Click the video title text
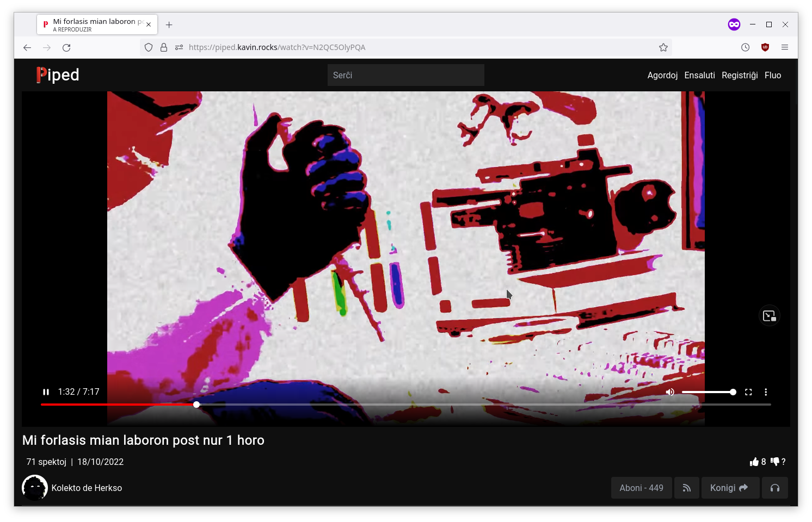The image size is (812, 522). pyautogui.click(x=143, y=440)
